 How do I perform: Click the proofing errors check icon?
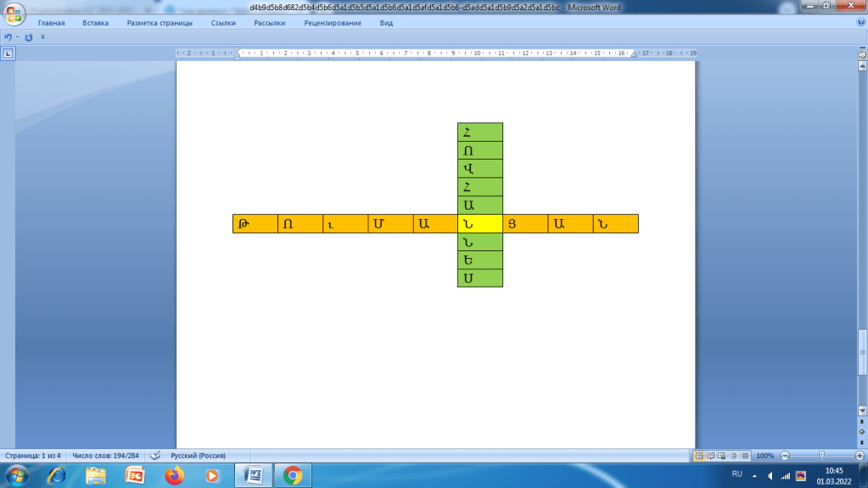[x=155, y=456]
